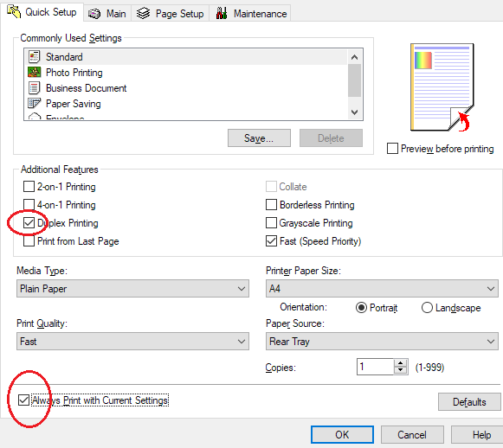Click the Help button
Screen dimensions: 503x448
point(477,435)
